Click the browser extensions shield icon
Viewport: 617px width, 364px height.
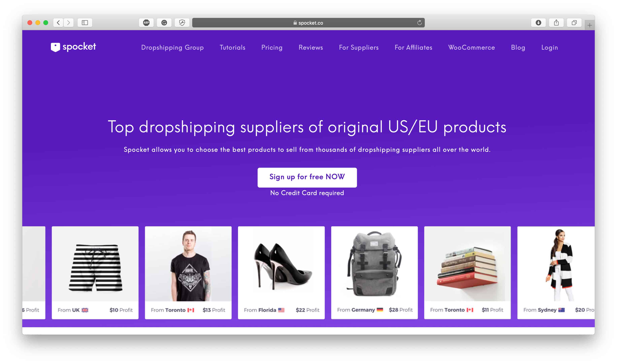pyautogui.click(x=182, y=22)
